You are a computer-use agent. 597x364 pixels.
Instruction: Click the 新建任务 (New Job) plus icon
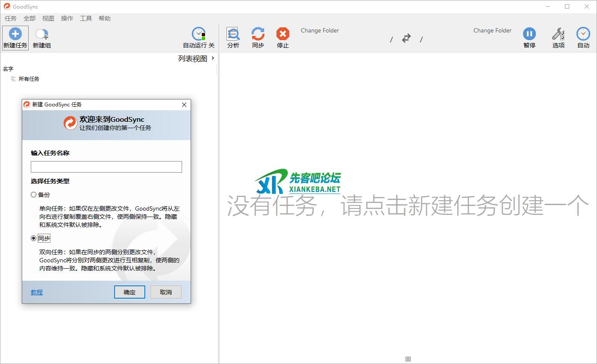point(15,34)
